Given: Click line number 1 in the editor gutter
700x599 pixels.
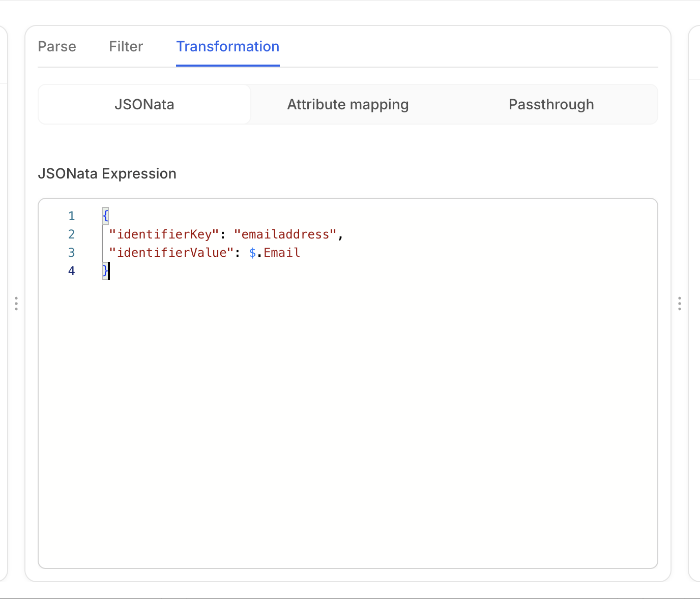Looking at the screenshot, I should 72,216.
